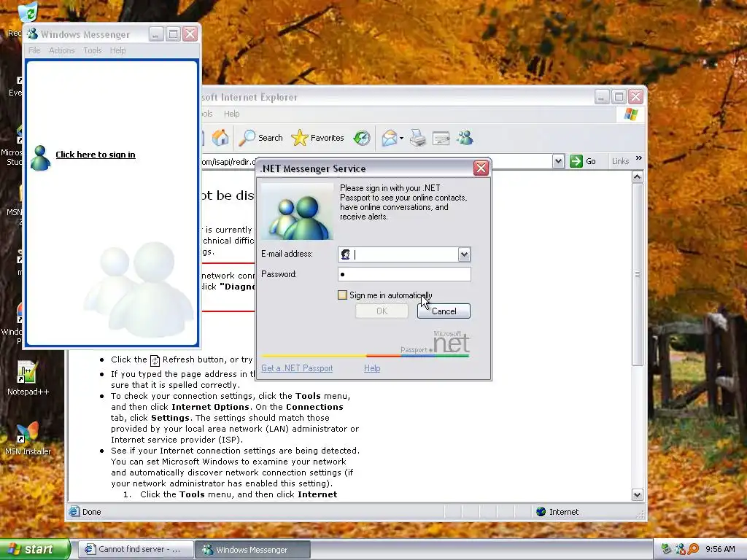Viewport: 747px width, 560px height.
Task: Click the green Messenger buddy icon
Action: point(40,157)
